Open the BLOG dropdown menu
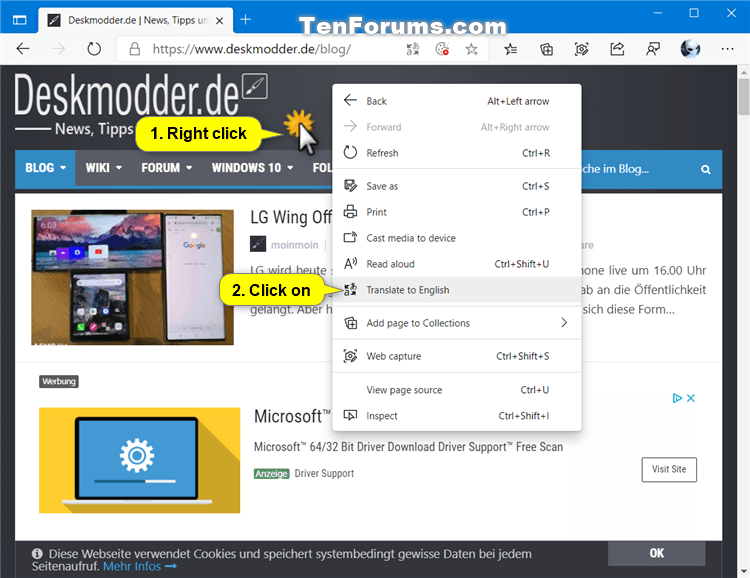This screenshot has width=750, height=578. (45, 168)
